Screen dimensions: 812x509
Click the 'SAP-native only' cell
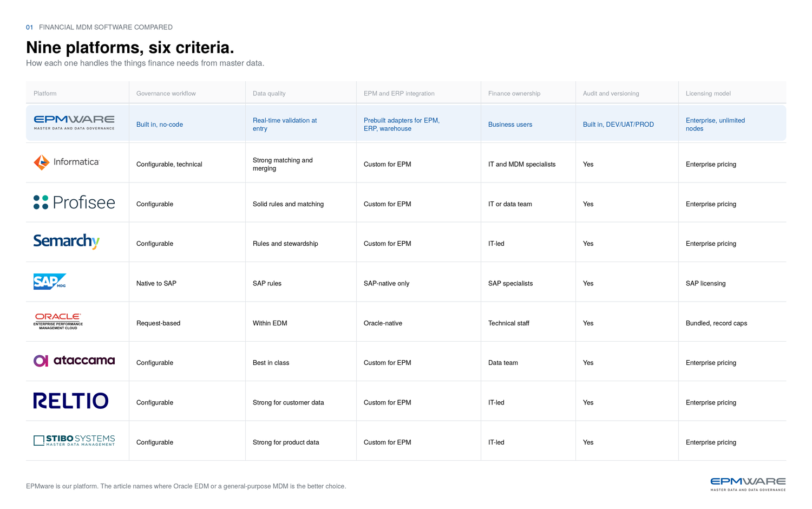coord(387,283)
